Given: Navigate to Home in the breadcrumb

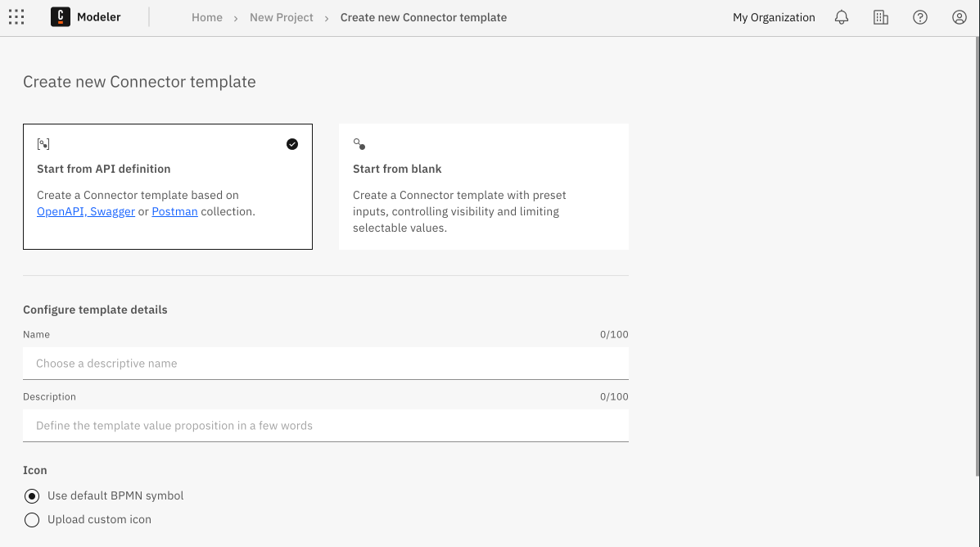Looking at the screenshot, I should [x=206, y=16].
